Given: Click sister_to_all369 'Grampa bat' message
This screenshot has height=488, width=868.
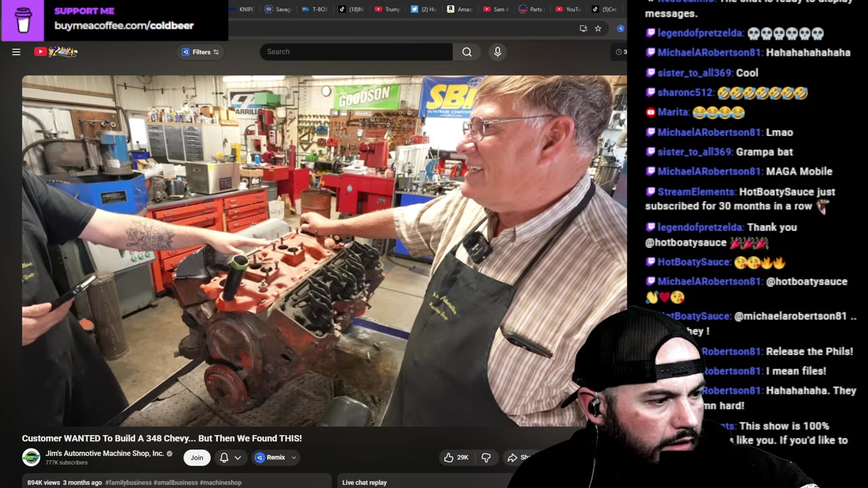Looking at the screenshot, I should (719, 152).
